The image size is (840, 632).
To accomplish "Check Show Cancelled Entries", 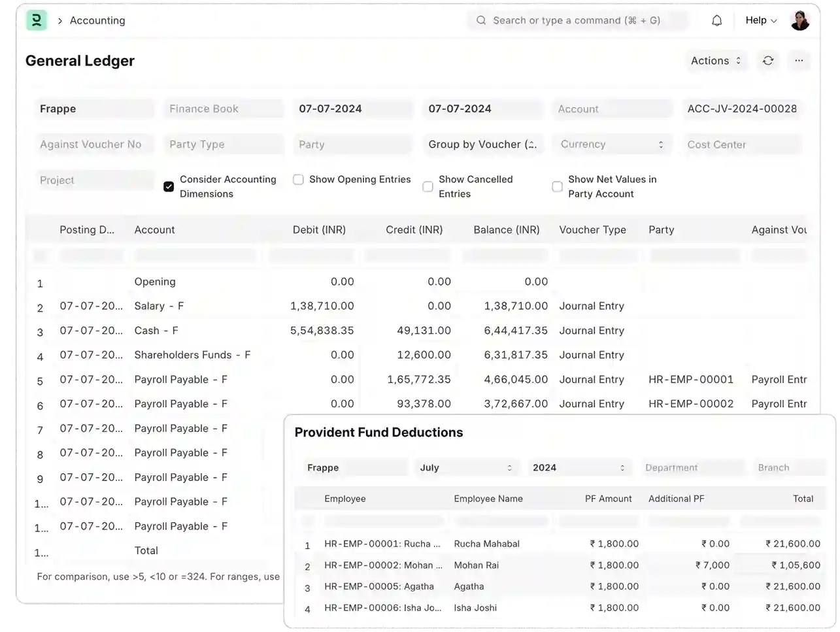I will tap(428, 186).
